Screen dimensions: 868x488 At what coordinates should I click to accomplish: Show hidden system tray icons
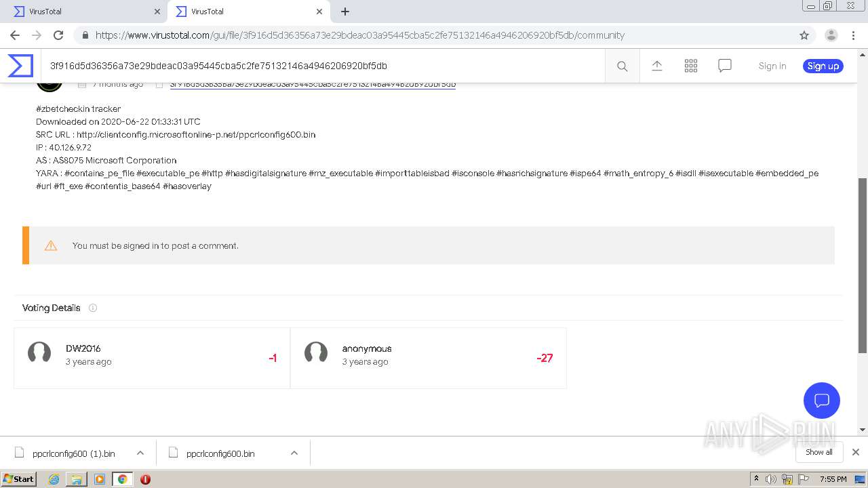[x=756, y=479]
